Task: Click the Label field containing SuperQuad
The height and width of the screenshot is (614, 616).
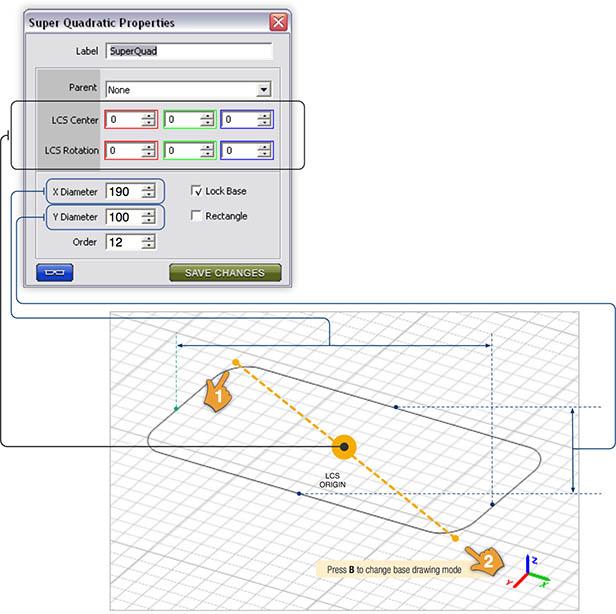Action: [189, 51]
